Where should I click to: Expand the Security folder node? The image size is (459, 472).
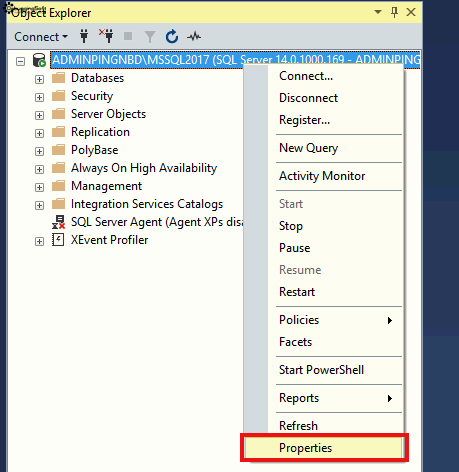[x=39, y=97]
